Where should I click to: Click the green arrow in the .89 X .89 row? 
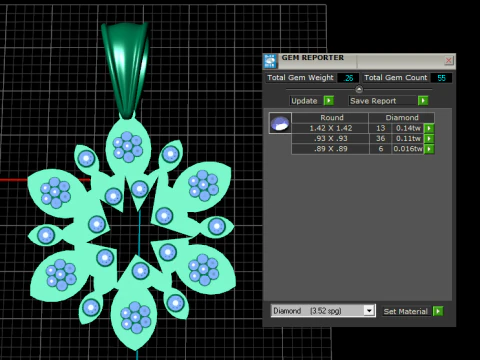coord(429,149)
